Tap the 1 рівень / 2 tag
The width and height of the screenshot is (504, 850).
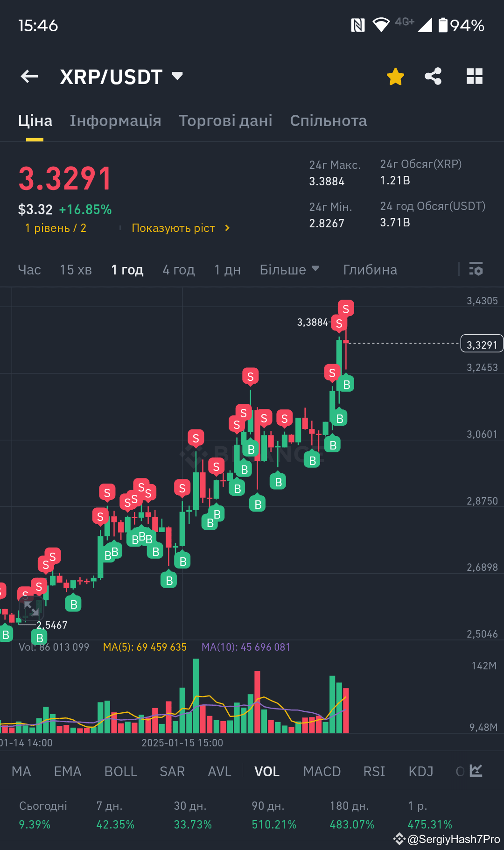(x=56, y=228)
